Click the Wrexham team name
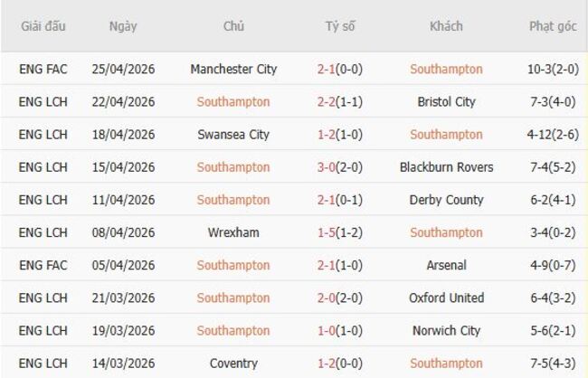The image size is (588, 378). tap(233, 232)
